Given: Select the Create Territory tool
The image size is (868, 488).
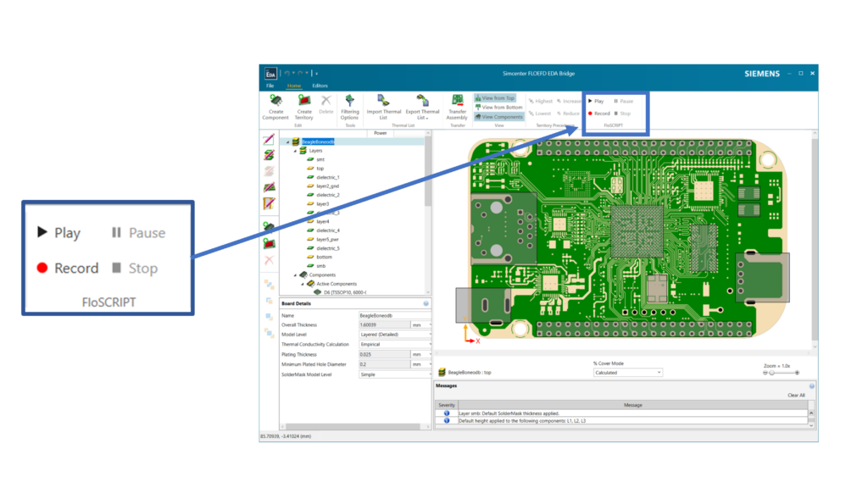Looking at the screenshot, I should click(304, 108).
